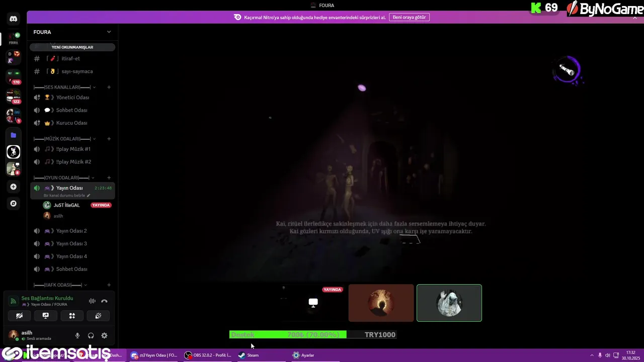Open User Settings gear icon
The width and height of the screenshot is (644, 362).
pyautogui.click(x=104, y=335)
